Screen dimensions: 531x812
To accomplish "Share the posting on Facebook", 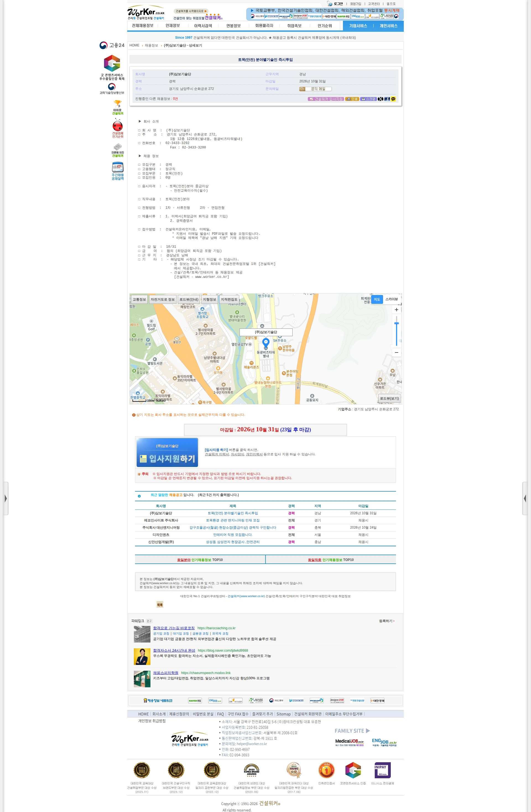I will 387,99.
